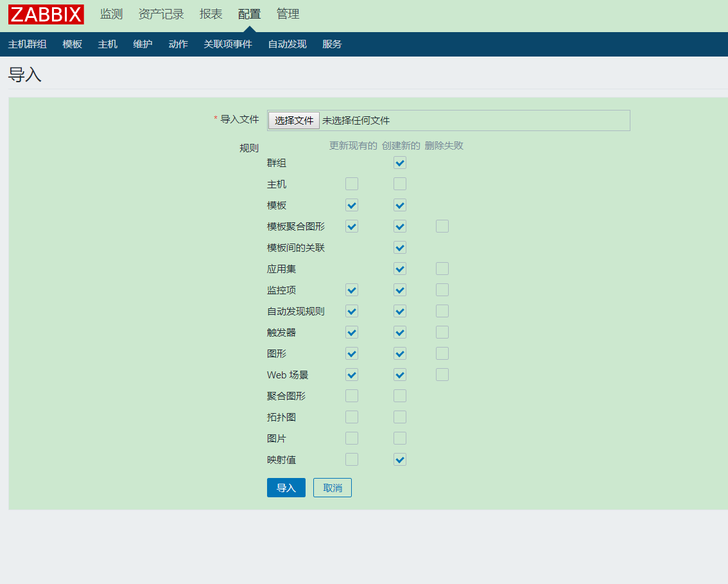The width and height of the screenshot is (728, 584).
Task: Check 删除失败 for 监控项
Action: [x=442, y=290]
